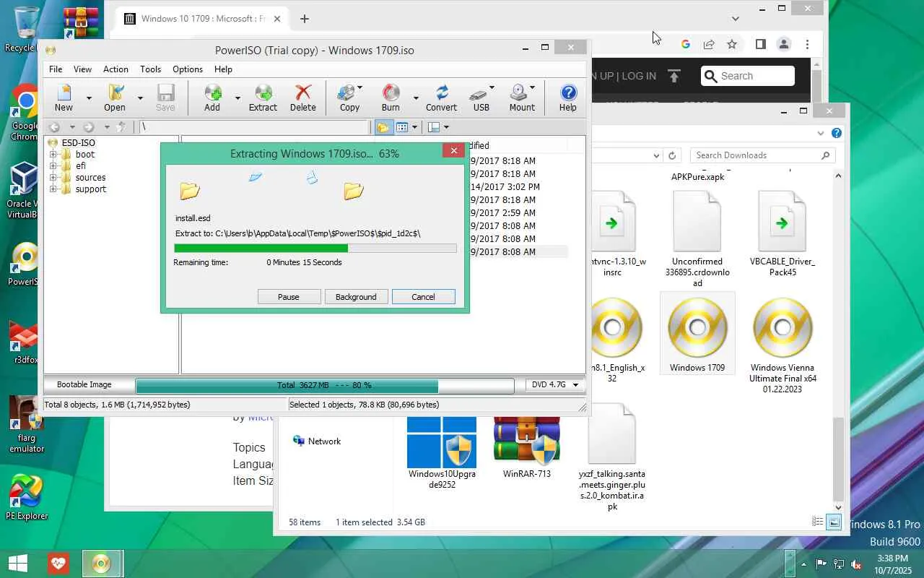Open the Tools menu
Viewport: 924px width, 578px height.
point(151,69)
